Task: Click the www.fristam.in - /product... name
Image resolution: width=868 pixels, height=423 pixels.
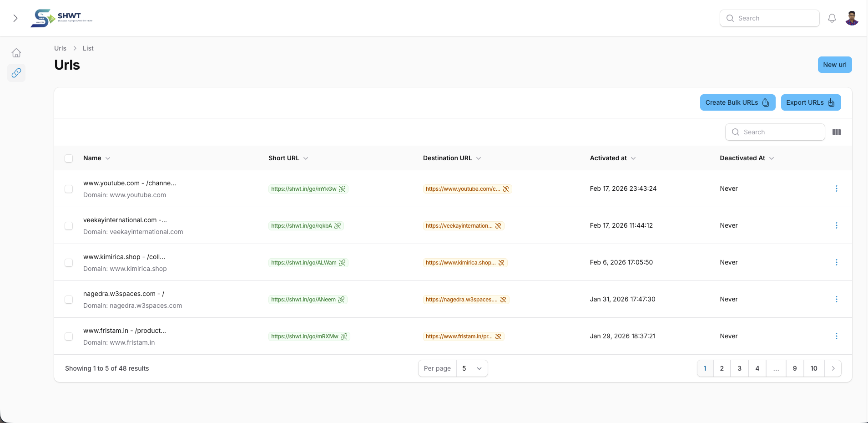Action: point(125,331)
